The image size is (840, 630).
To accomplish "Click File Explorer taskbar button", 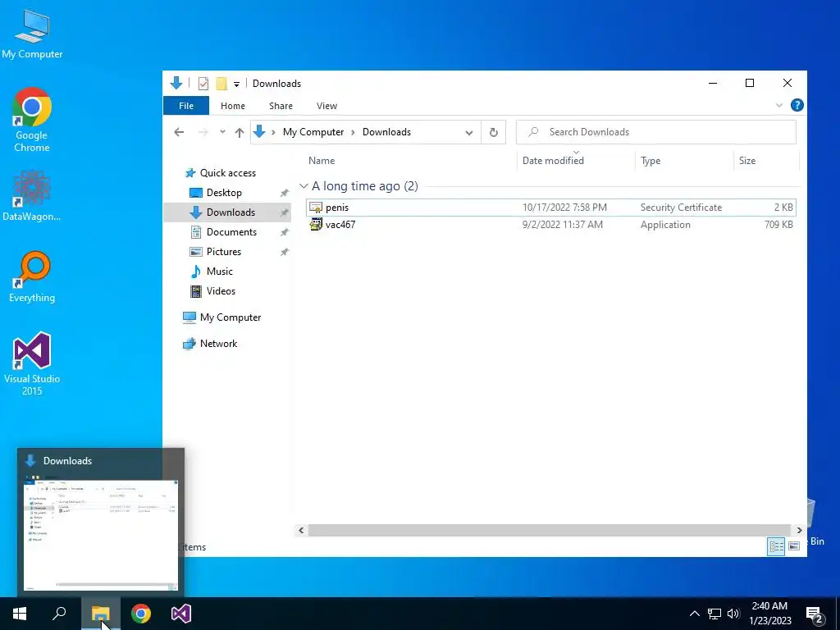I will 100,614.
